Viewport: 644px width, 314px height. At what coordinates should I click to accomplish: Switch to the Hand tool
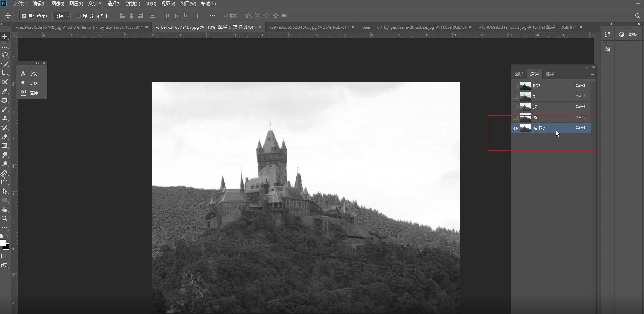(x=5, y=209)
